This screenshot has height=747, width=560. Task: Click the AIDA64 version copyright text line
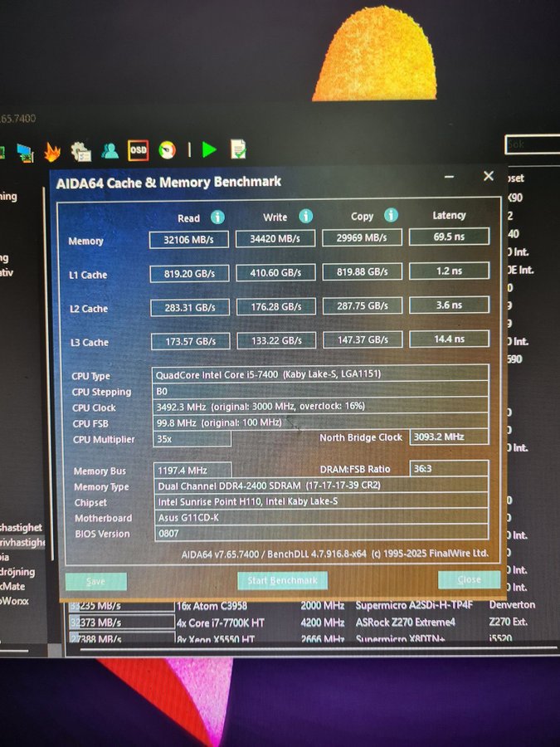click(x=335, y=554)
